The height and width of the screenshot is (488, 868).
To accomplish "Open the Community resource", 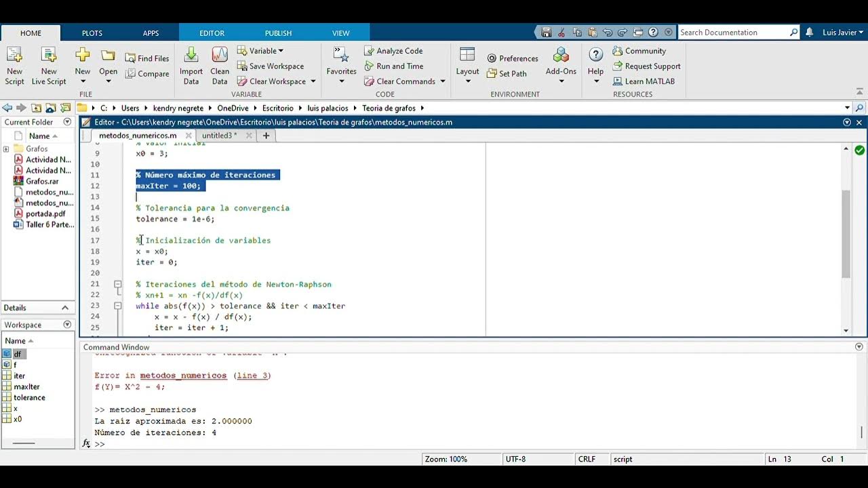I will click(x=639, y=51).
